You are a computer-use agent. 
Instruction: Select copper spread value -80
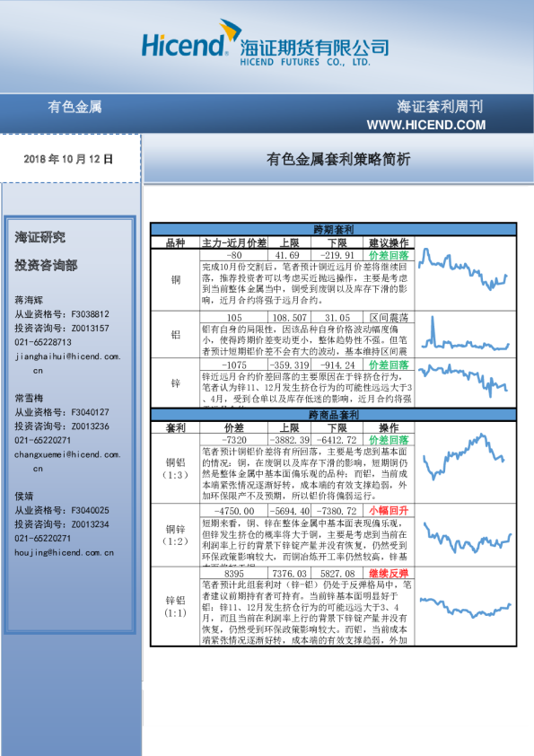coord(234,256)
